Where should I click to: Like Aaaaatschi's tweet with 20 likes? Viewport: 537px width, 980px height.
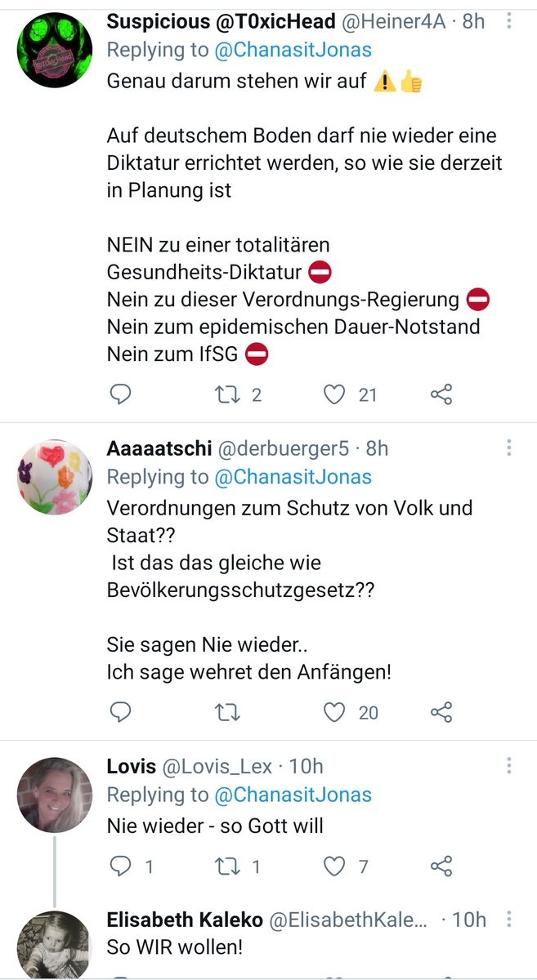[334, 712]
